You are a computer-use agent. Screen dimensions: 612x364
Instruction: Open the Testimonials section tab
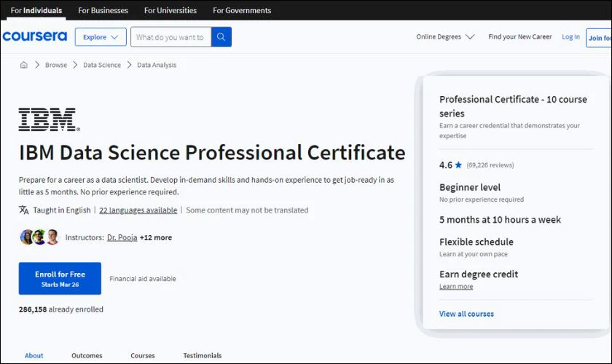203,355
